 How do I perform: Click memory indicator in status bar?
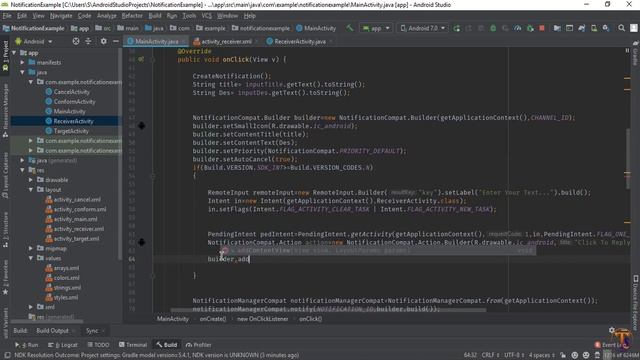620,355
